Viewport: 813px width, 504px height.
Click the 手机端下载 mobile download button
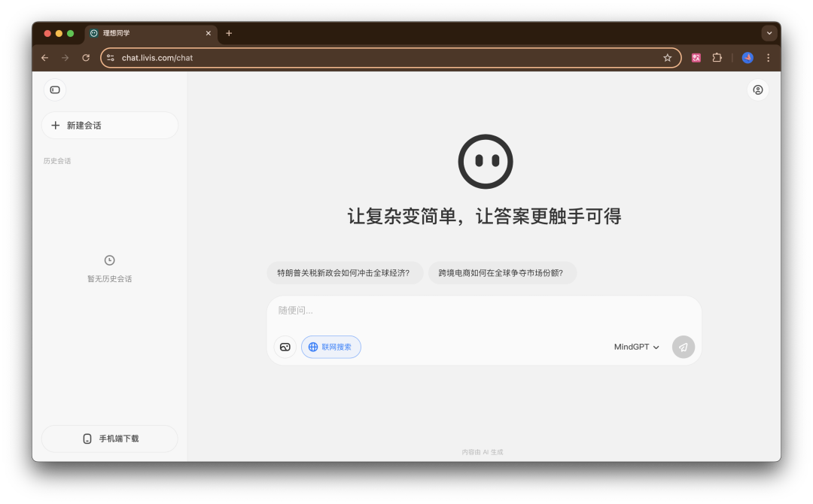pos(110,439)
